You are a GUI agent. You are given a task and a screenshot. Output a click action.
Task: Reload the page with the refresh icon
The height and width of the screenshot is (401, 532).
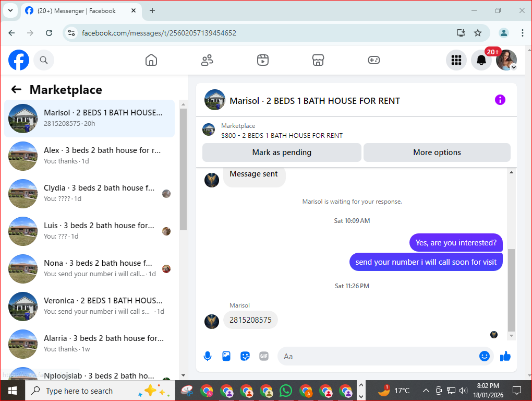(49, 33)
